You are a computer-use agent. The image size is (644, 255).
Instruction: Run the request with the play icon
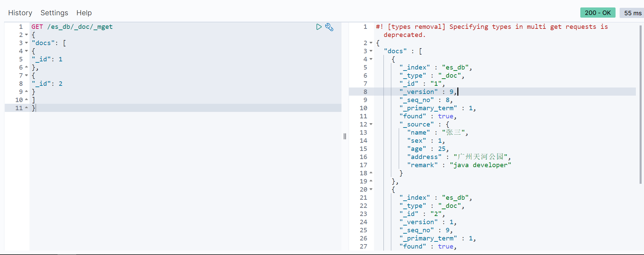click(319, 27)
